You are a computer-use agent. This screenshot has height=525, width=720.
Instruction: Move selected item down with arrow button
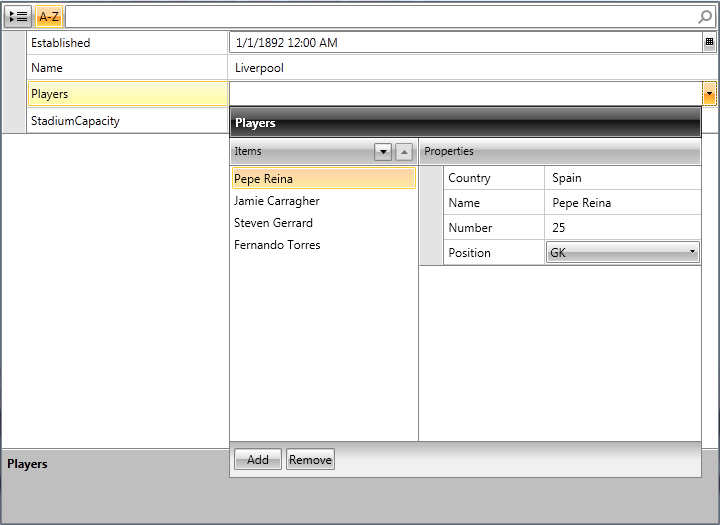[383, 152]
